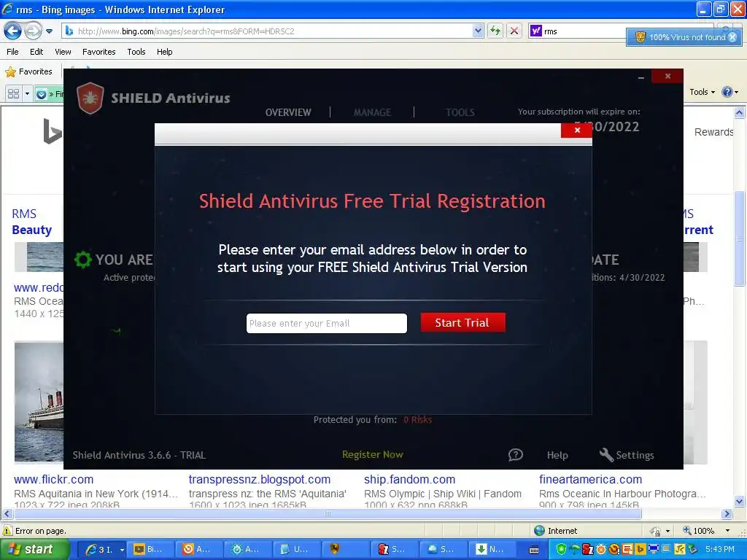
Task: Open Shield Antivirus Settings wrench
Action: click(x=627, y=455)
